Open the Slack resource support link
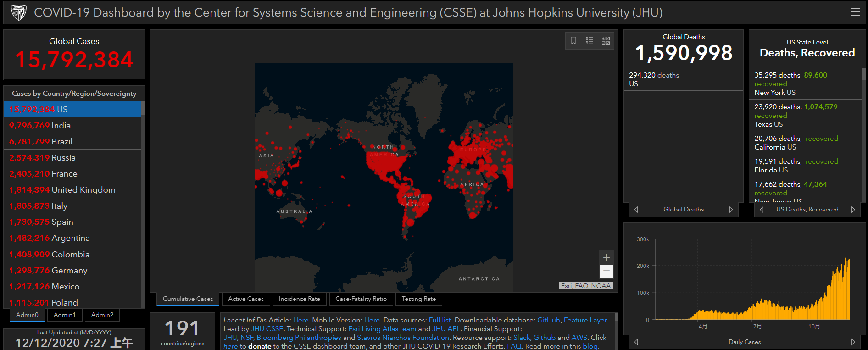The width and height of the screenshot is (868, 350). [x=522, y=338]
